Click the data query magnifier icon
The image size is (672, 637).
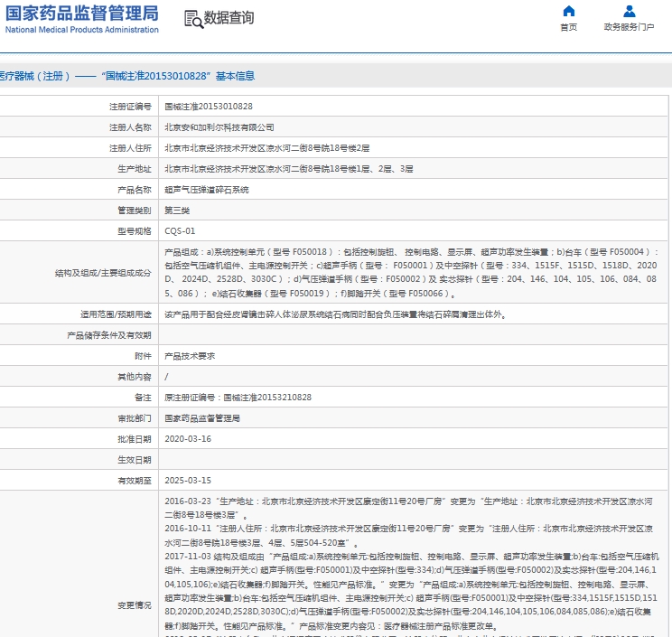tap(193, 19)
